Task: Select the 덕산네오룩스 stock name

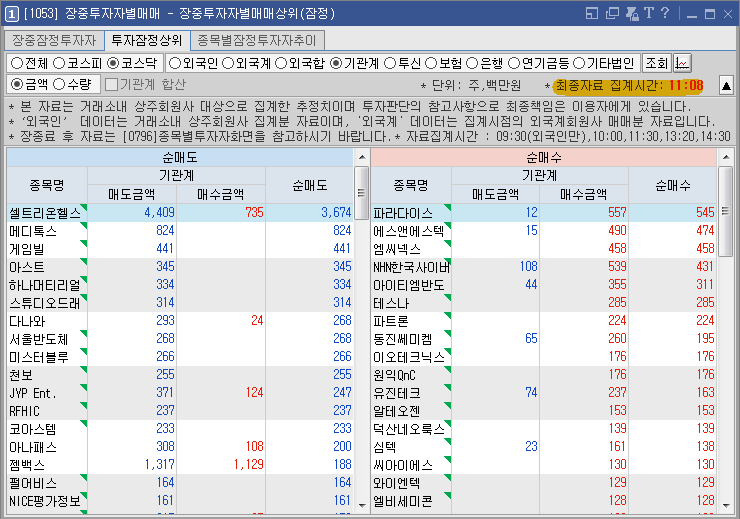Action: coord(408,429)
